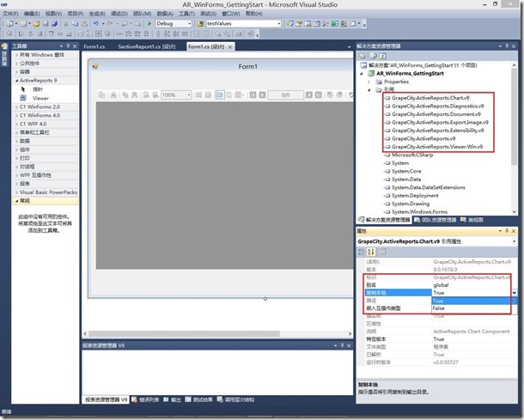The width and height of the screenshot is (524, 420).
Task: Open the 复制本地 value dropdown arrow
Action: (x=515, y=293)
